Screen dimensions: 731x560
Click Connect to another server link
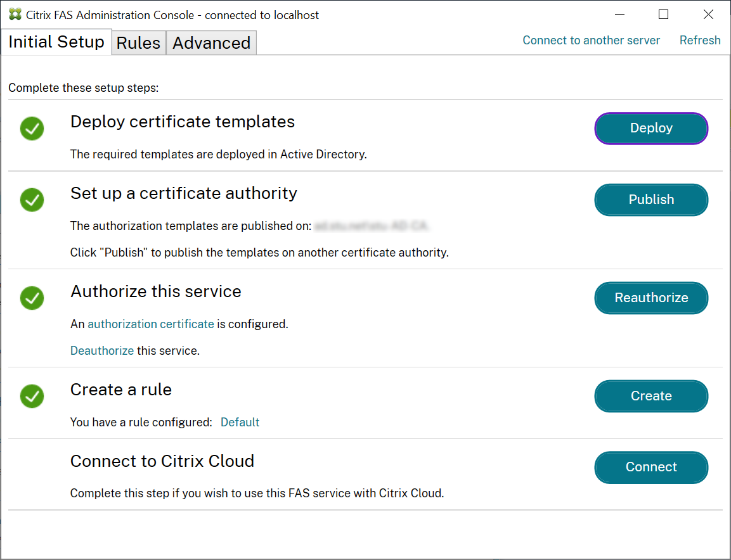591,41
